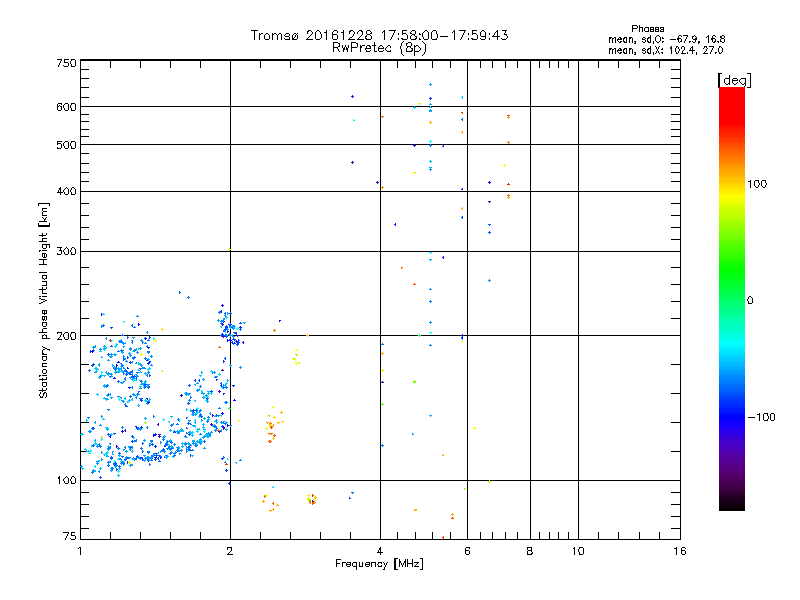Click x-axis tick label '16'

coord(680,551)
